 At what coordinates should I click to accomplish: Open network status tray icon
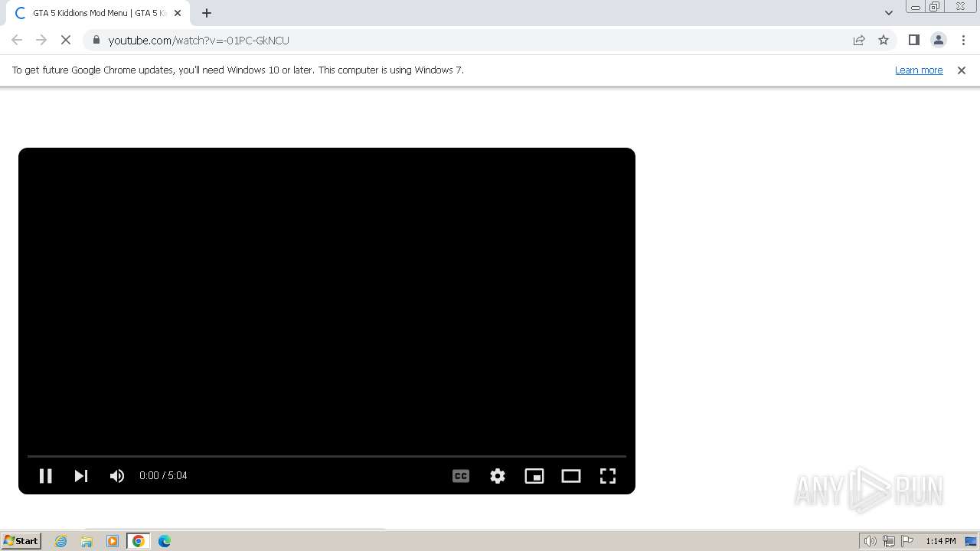pos(889,541)
